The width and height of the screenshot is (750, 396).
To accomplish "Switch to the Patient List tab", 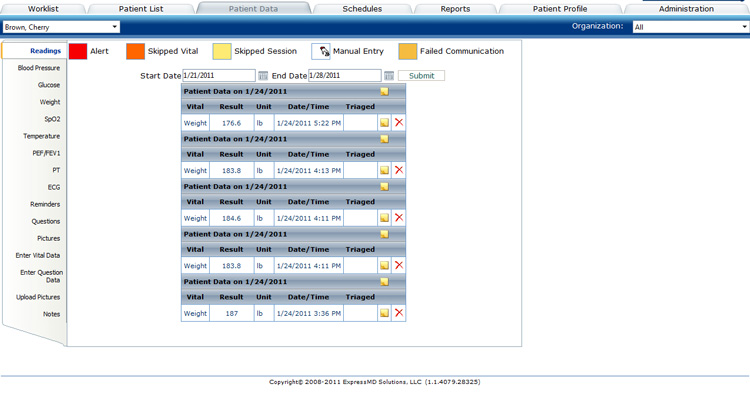I will (141, 9).
